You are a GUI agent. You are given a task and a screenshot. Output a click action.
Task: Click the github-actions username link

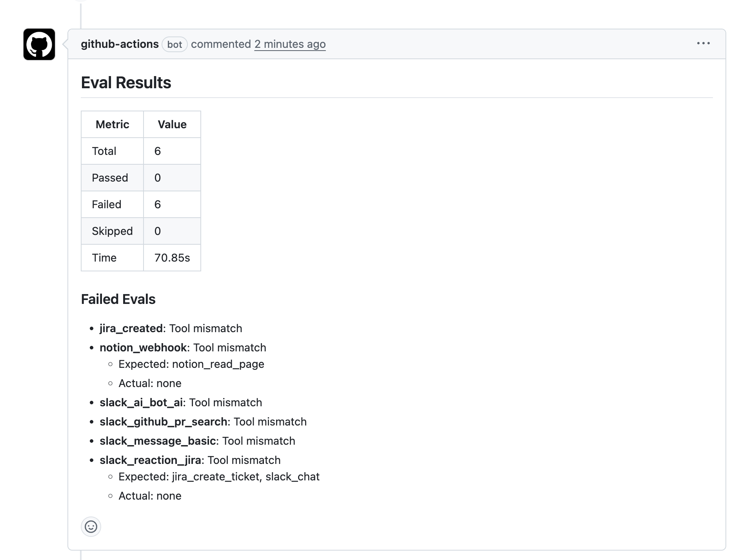click(119, 44)
